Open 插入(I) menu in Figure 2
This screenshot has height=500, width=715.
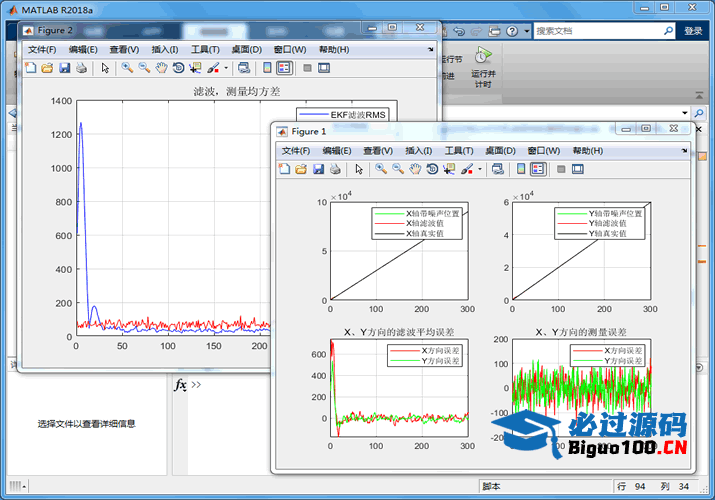[165, 50]
